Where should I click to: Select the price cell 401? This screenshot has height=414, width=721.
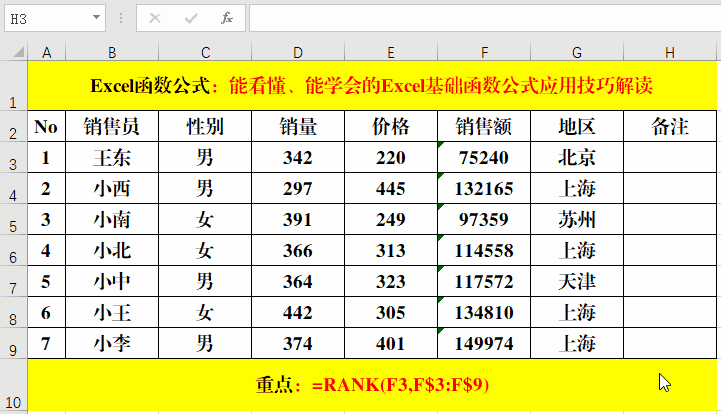[x=391, y=343]
